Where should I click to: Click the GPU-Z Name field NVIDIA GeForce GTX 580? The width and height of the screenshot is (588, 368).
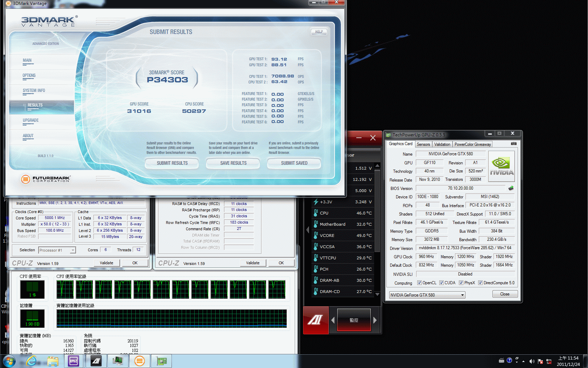click(x=450, y=154)
